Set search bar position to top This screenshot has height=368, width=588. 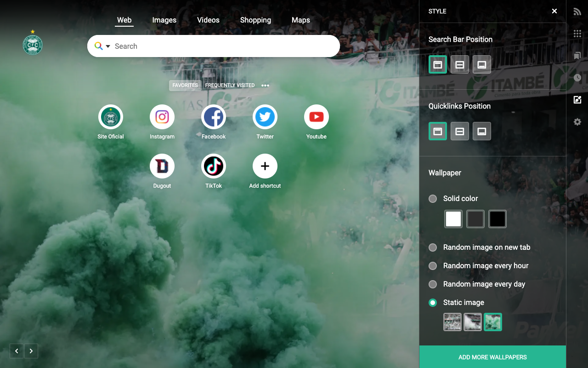point(438,65)
